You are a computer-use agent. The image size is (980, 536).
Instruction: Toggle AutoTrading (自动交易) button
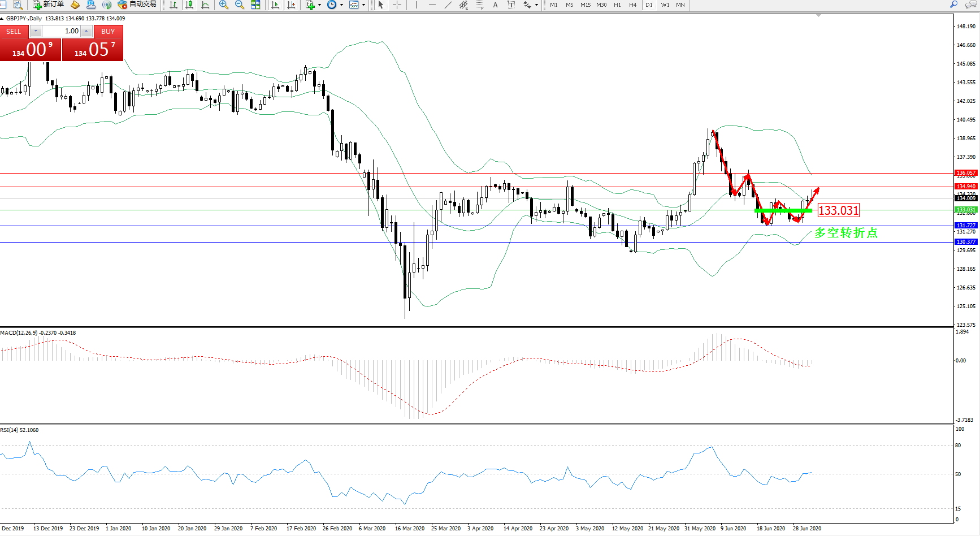point(137,5)
